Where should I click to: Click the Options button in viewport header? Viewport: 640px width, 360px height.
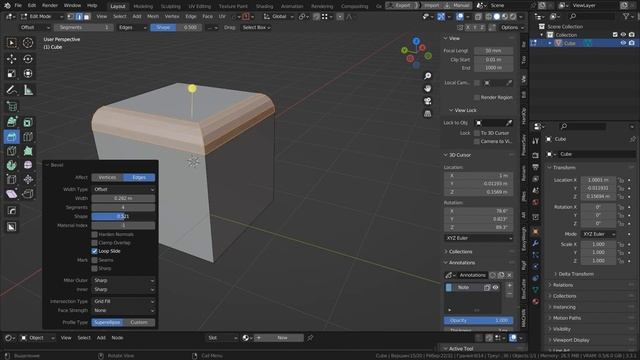(x=512, y=27)
